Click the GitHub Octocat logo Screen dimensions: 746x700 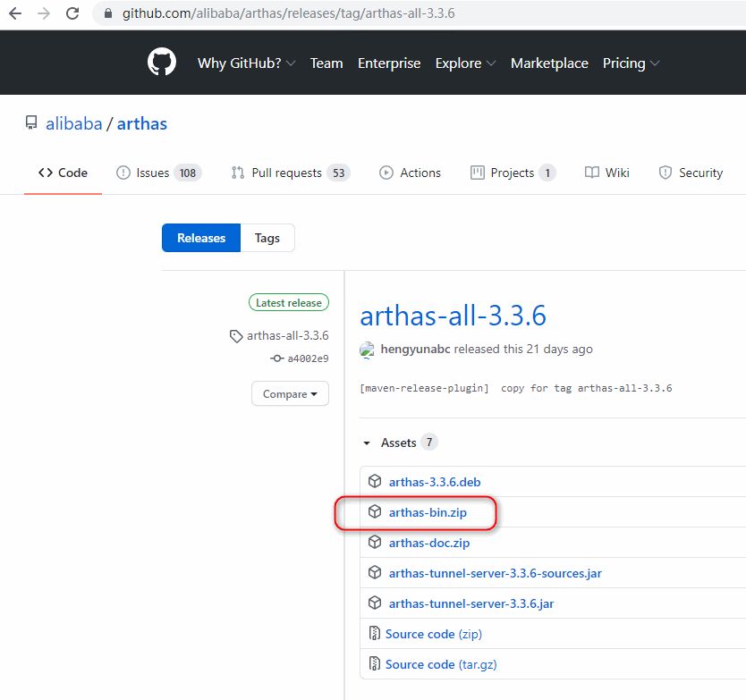pyautogui.click(x=162, y=62)
